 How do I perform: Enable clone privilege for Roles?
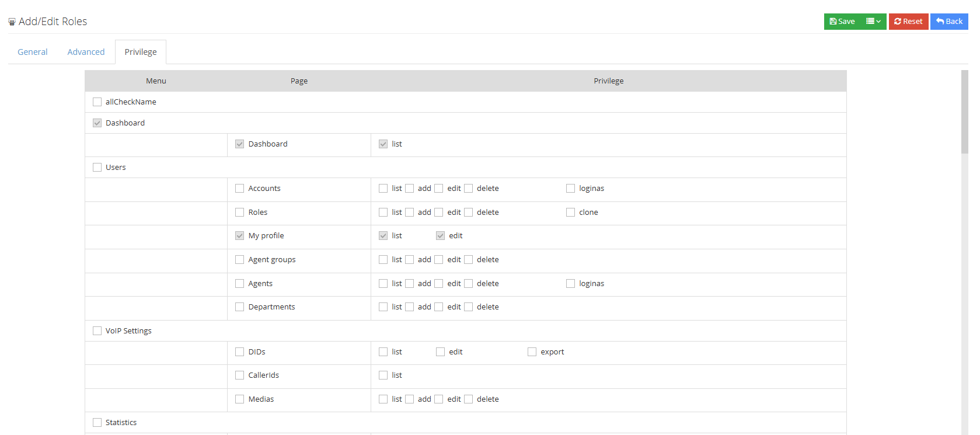(570, 213)
